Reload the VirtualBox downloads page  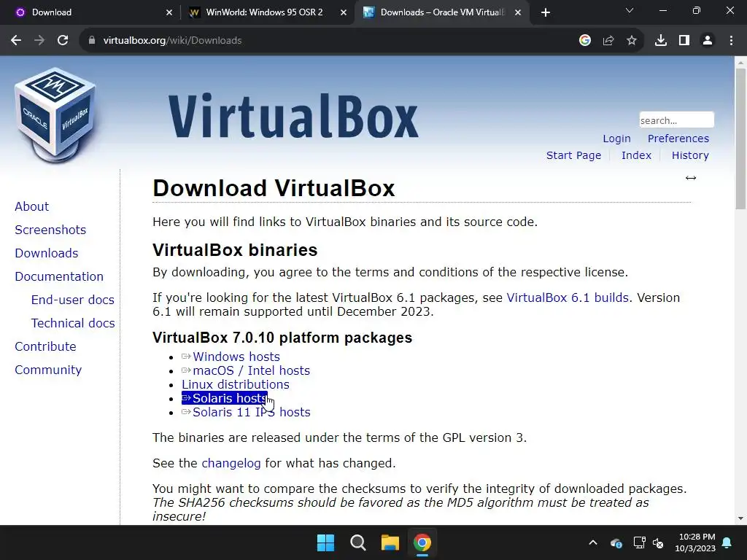point(63,41)
